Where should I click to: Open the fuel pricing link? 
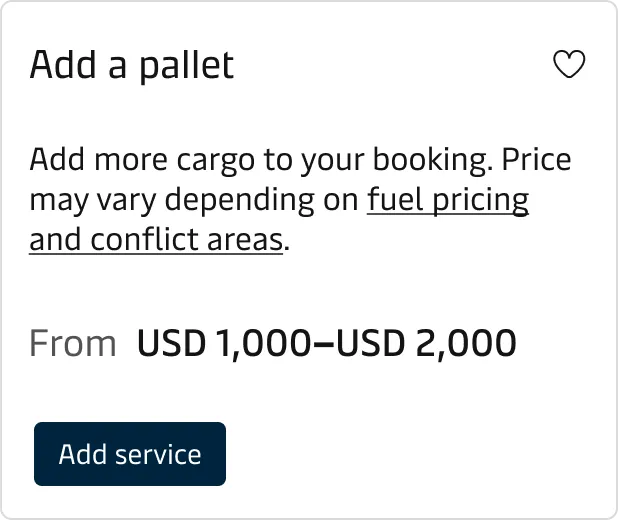point(448,200)
